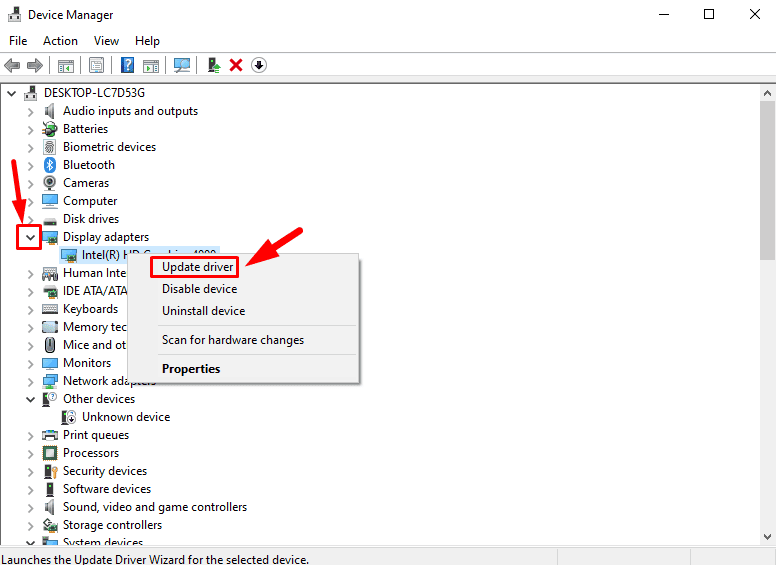Click the red X Uninstall device icon
This screenshot has width=776, height=565.
pos(236,65)
